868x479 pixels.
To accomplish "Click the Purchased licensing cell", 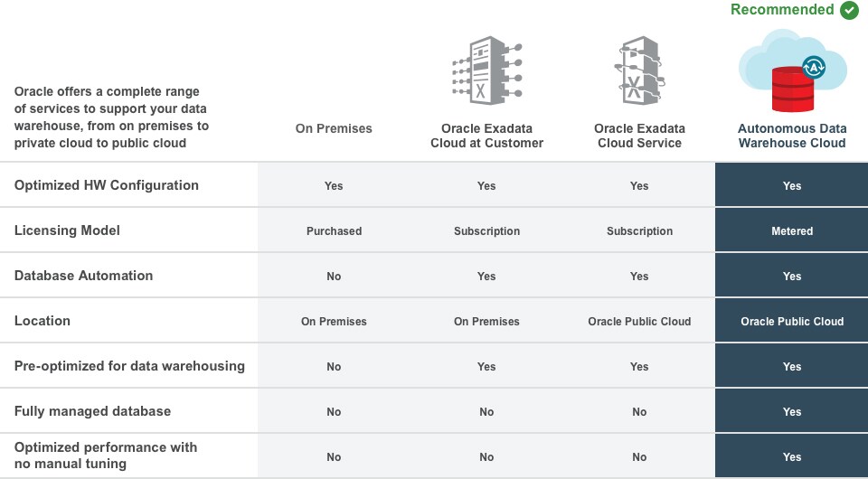I will pos(334,231).
